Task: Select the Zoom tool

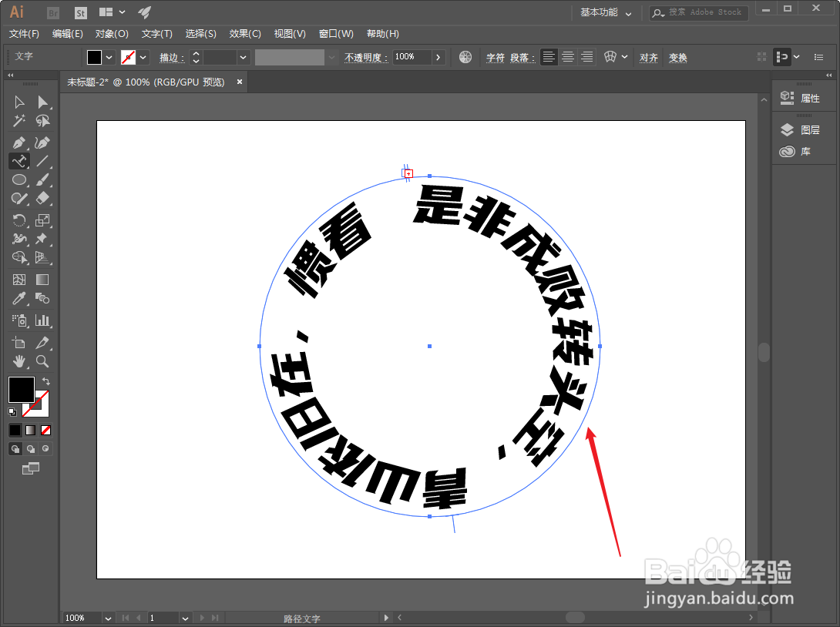Action: point(42,361)
